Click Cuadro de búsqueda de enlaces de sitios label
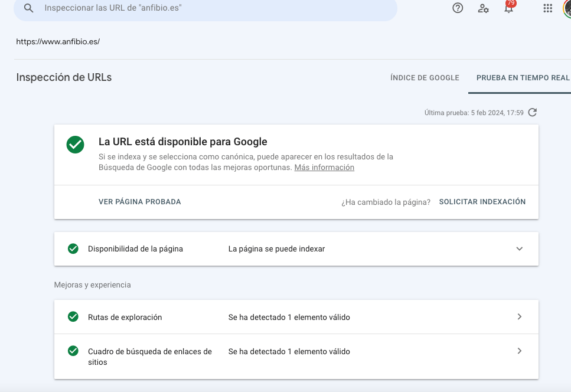Viewport: 571px width, 392px height. [x=149, y=357]
